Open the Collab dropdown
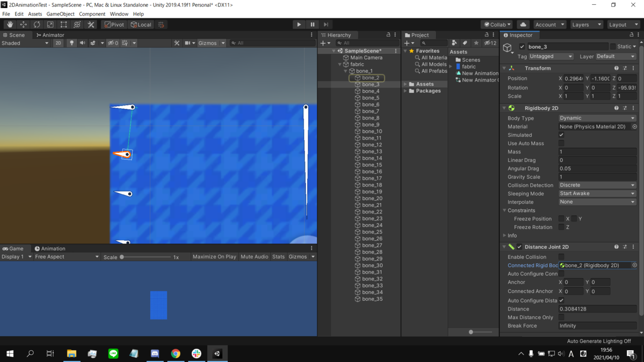Viewport: 644px width, 362px height. (496, 25)
